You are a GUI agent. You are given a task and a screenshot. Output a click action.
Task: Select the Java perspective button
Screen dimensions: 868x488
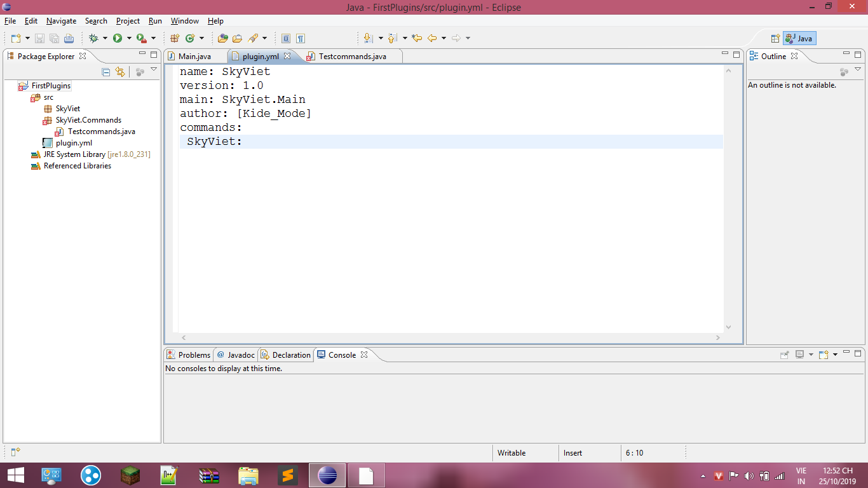(x=799, y=38)
